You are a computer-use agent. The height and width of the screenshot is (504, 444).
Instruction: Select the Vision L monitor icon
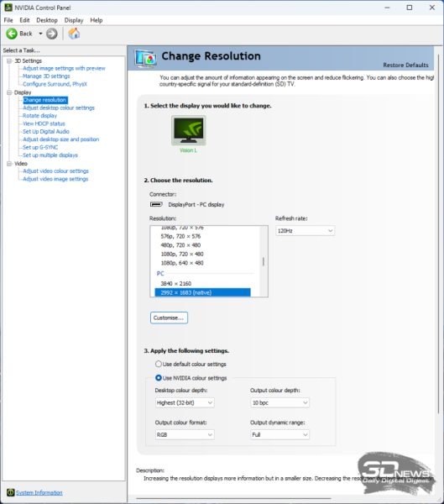189,130
